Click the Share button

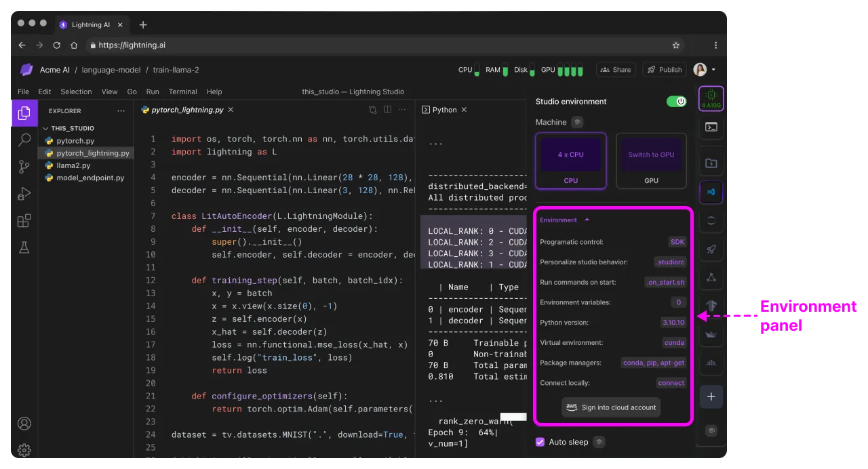pos(616,70)
